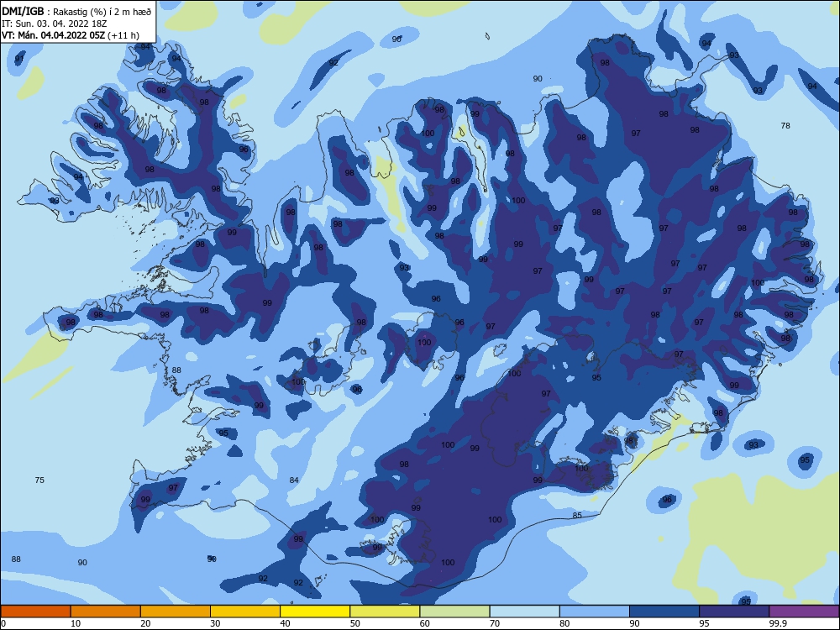Select the '70' tick label on the legend
840x630 pixels.
click(495, 623)
